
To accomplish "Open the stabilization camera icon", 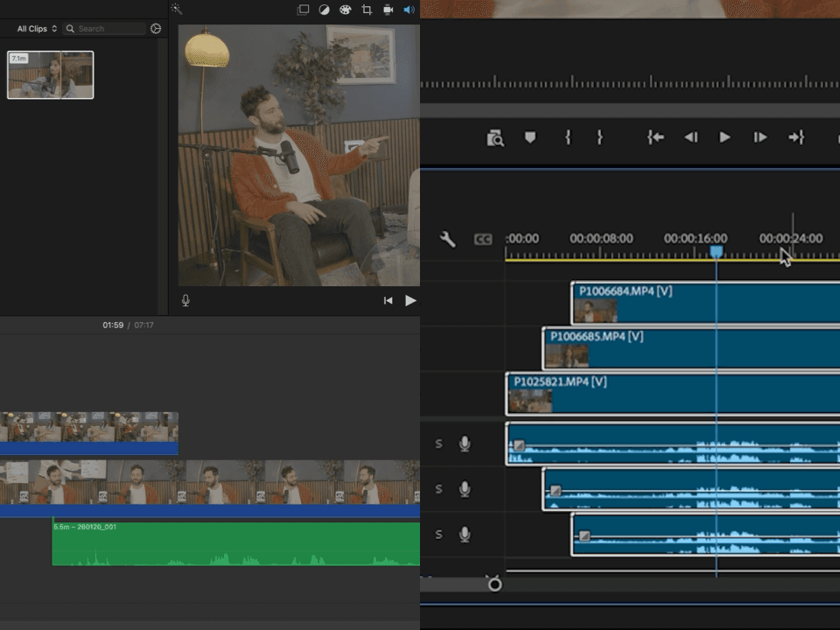I will tap(388, 10).
